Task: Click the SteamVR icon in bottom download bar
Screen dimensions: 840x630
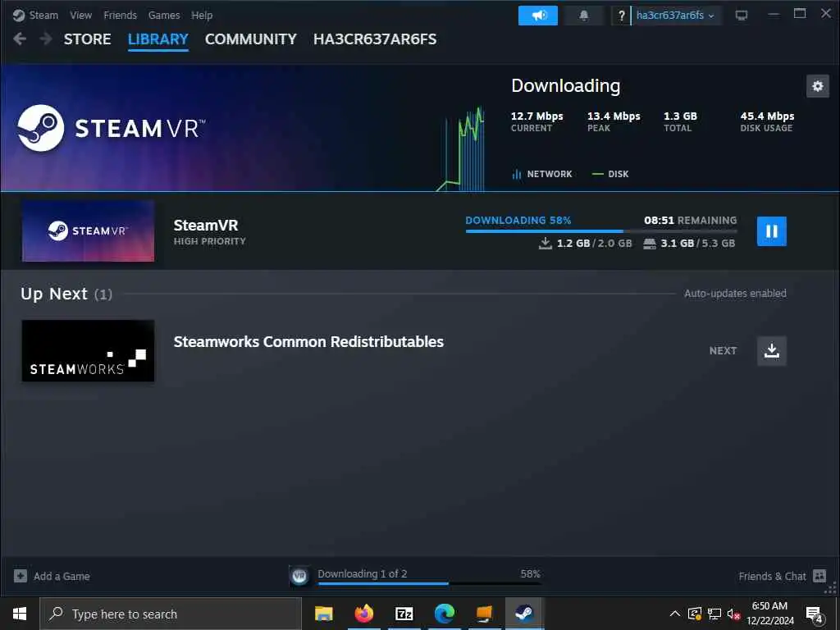Action: click(299, 576)
